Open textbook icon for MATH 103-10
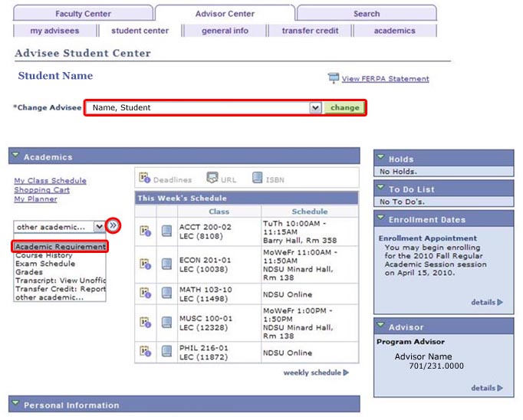This screenshot has width=523, height=420. (166, 293)
